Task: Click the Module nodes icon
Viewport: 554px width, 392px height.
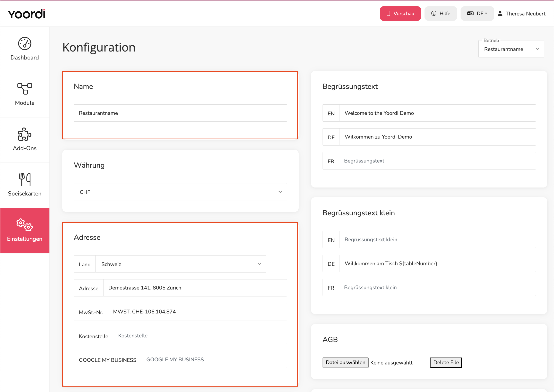Action: pos(25,89)
